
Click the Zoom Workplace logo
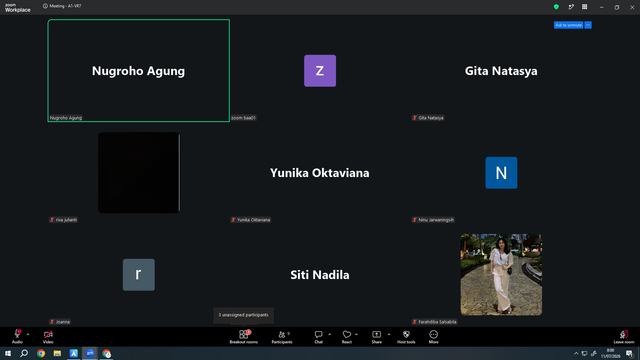[18, 8]
